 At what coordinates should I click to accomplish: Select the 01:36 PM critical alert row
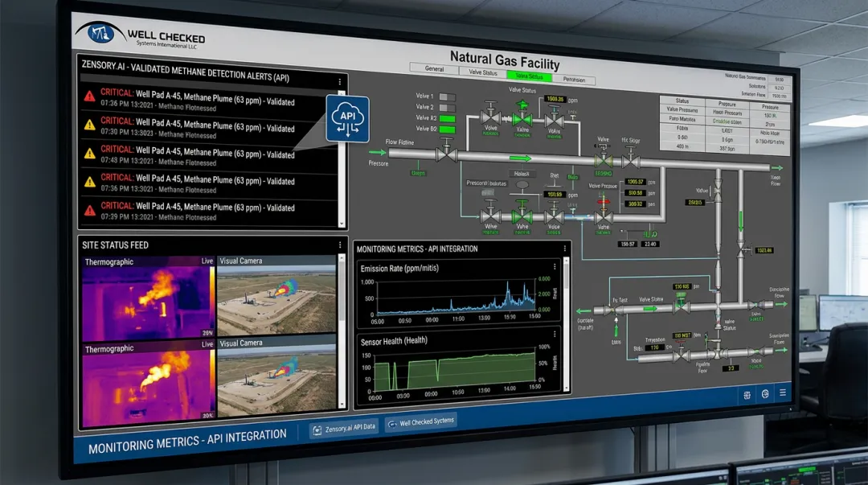(209, 101)
